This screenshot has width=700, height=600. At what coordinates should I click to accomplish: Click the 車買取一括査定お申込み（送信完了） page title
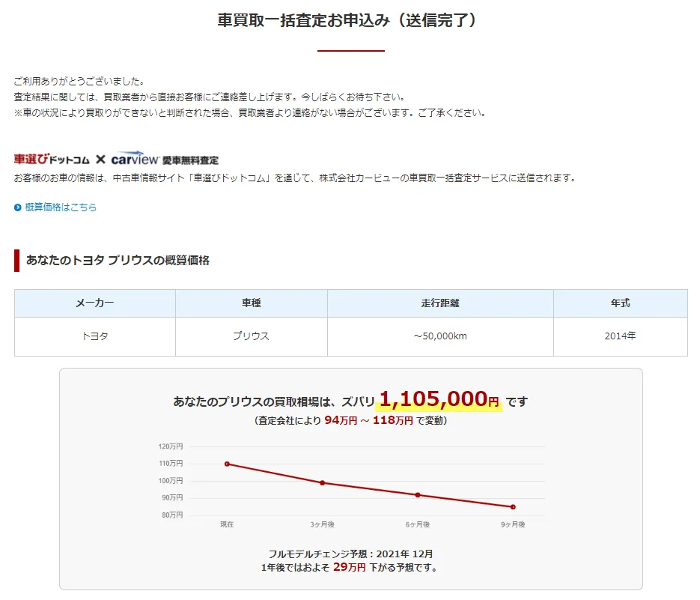pos(349,20)
